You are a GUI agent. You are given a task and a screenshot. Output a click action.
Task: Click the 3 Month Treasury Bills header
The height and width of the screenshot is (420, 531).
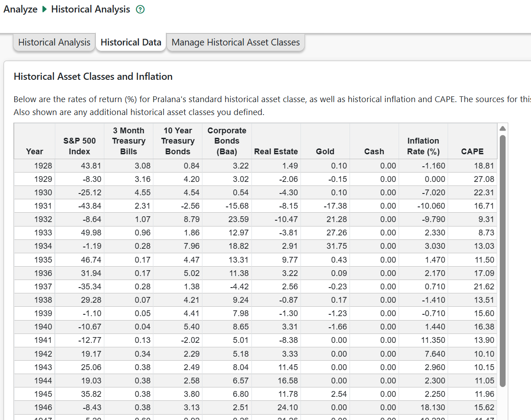click(128, 141)
